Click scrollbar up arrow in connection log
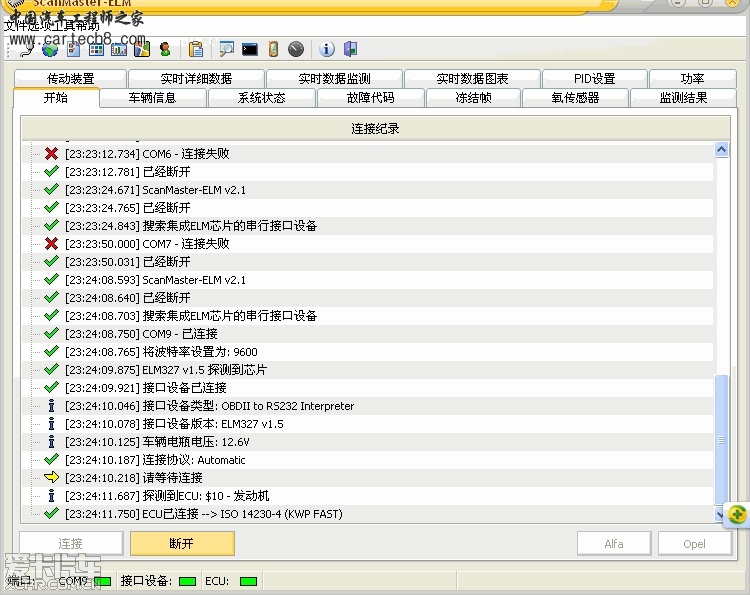The image size is (750, 595). 721,150
